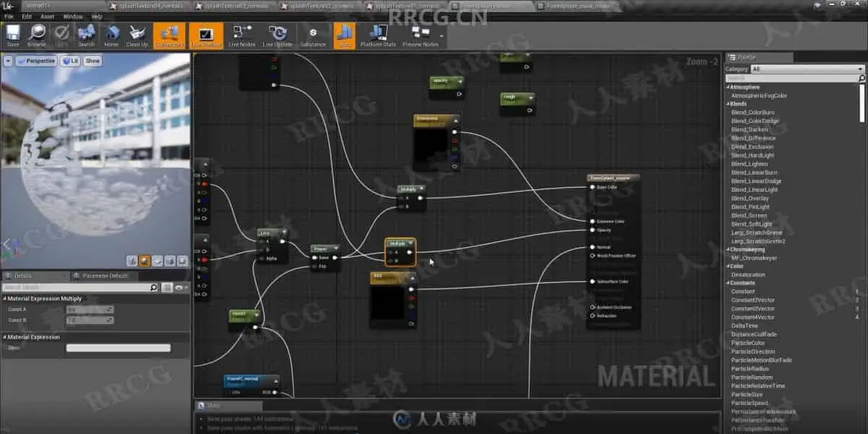
Task: Select the highlighted Multiply node
Action: pyautogui.click(x=400, y=252)
